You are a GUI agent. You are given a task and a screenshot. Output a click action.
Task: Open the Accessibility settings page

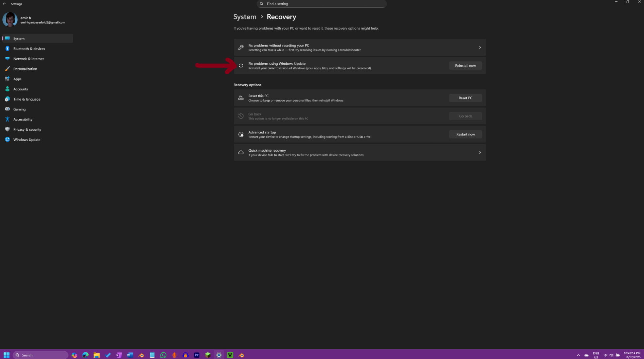coord(38,119)
